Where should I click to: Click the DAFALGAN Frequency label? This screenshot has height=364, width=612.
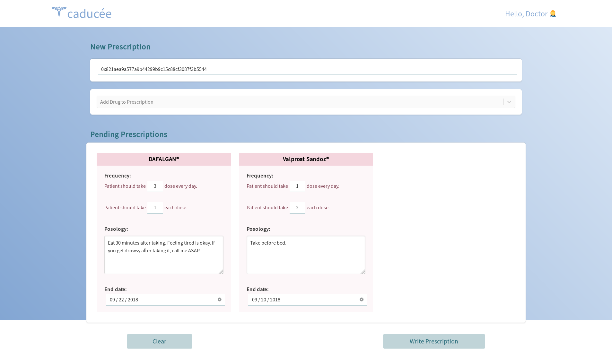pyautogui.click(x=118, y=176)
